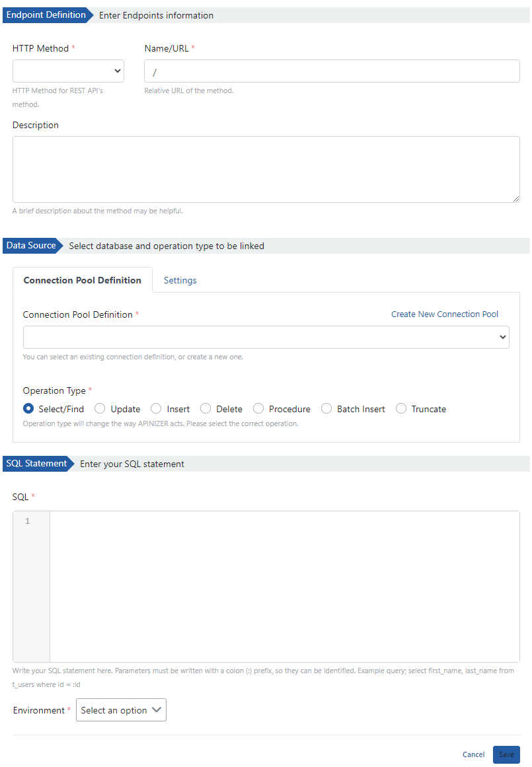Click the Create New Connection Pool link
532x767 pixels.
[x=444, y=314]
